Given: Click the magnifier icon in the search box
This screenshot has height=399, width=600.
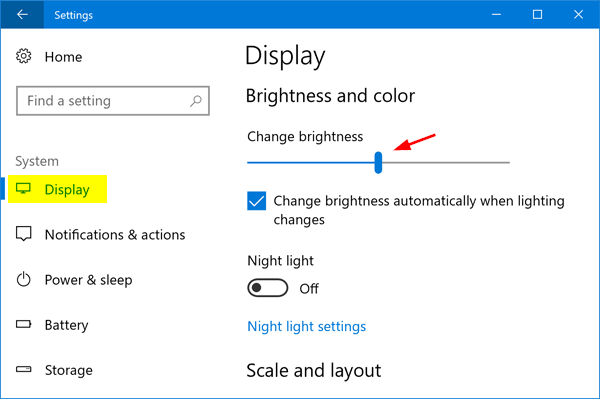Looking at the screenshot, I should click(x=196, y=101).
